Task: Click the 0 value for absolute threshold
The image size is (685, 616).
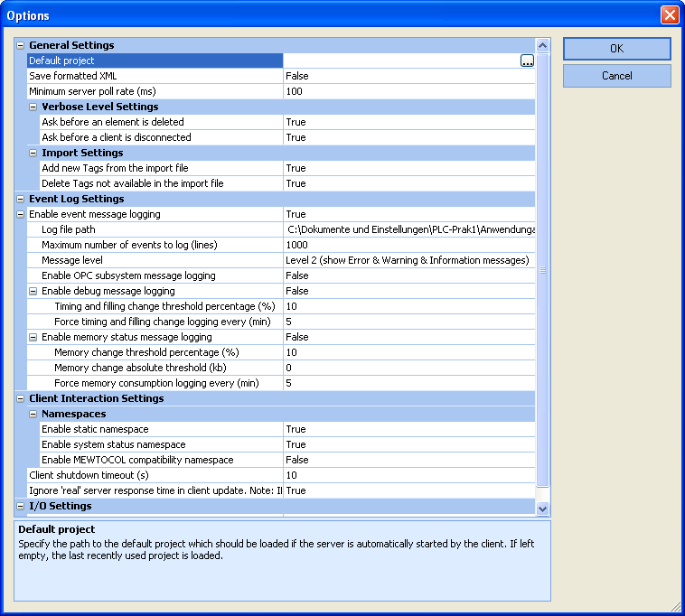Action: coord(289,368)
